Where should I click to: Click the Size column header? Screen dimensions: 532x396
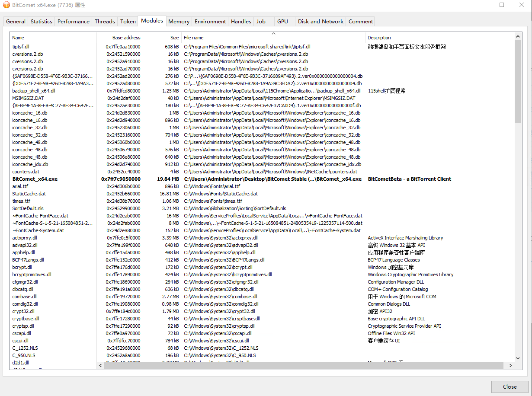pyautogui.click(x=174, y=38)
